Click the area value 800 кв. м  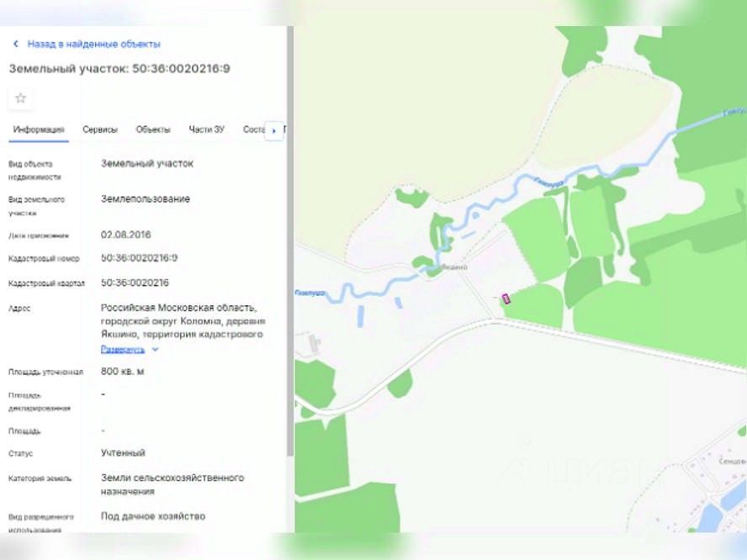123,372
